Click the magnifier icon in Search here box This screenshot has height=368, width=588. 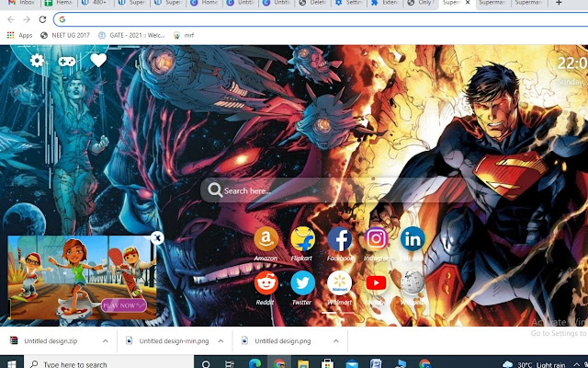pos(215,190)
